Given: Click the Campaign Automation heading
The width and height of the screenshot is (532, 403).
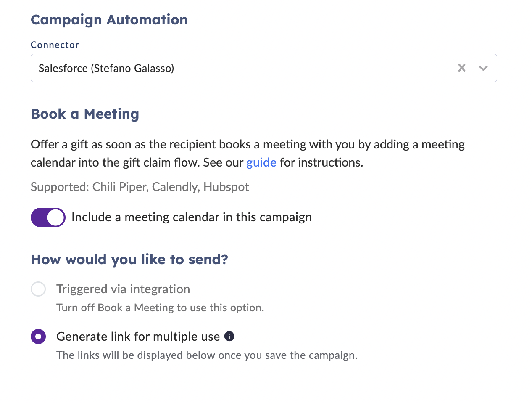Looking at the screenshot, I should pyautogui.click(x=109, y=20).
